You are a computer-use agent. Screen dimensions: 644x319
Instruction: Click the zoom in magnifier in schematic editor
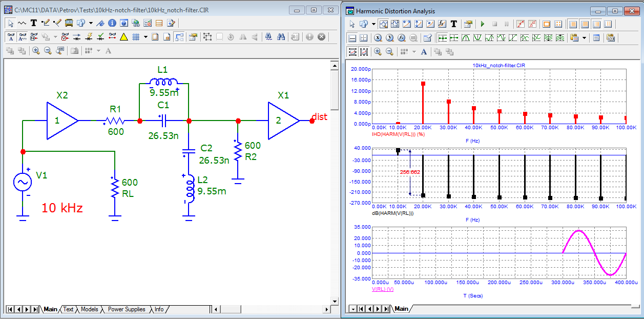click(x=36, y=51)
